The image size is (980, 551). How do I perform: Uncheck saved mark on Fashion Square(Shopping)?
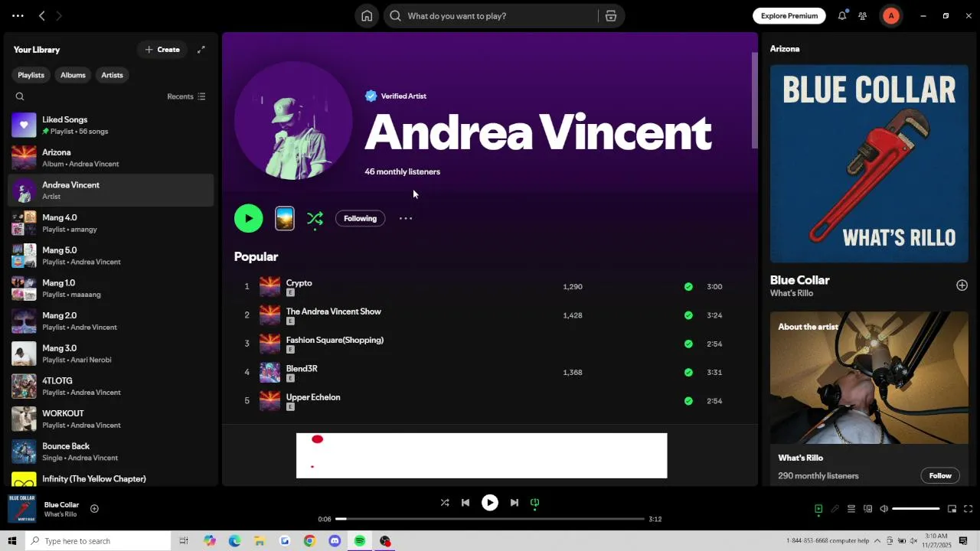coord(688,344)
